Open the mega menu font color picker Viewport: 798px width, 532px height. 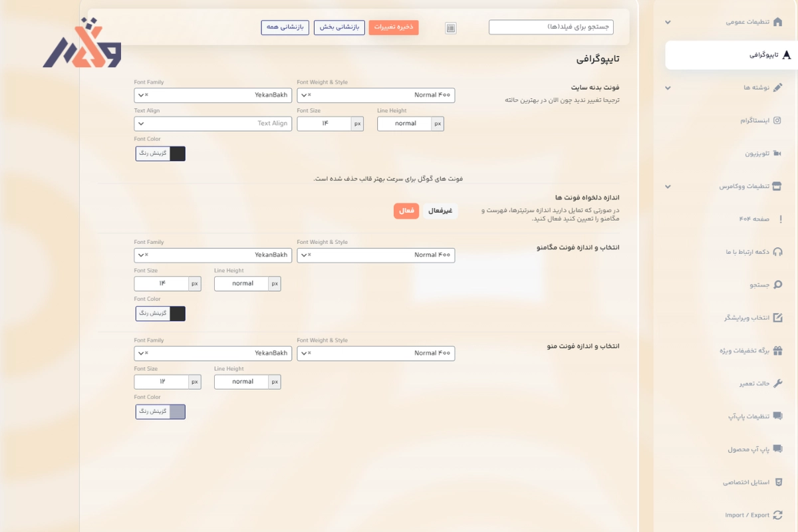160,313
